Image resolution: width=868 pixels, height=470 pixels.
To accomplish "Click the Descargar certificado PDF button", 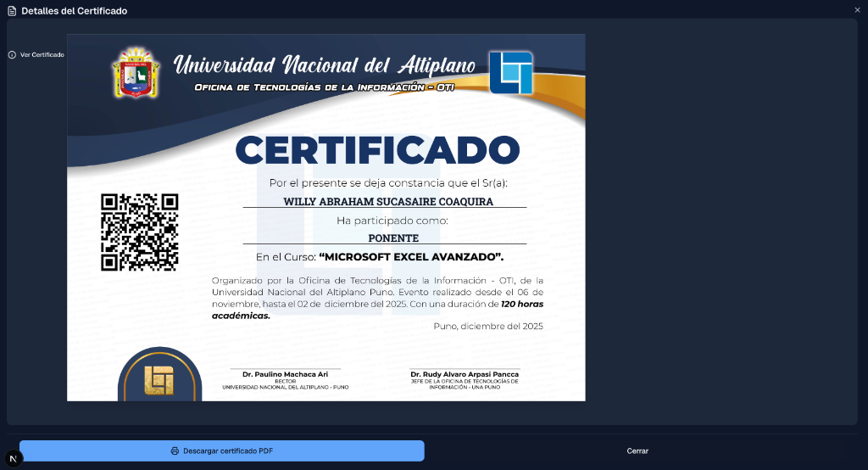I will (x=222, y=450).
